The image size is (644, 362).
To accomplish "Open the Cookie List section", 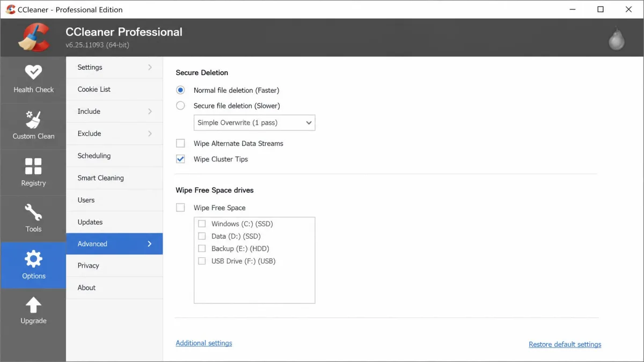I will tap(114, 90).
